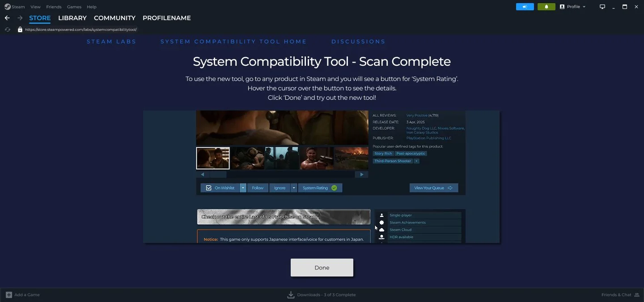The width and height of the screenshot is (644, 302).
Task: Open the PlayStation Publishing LLC link
Action: [429, 138]
